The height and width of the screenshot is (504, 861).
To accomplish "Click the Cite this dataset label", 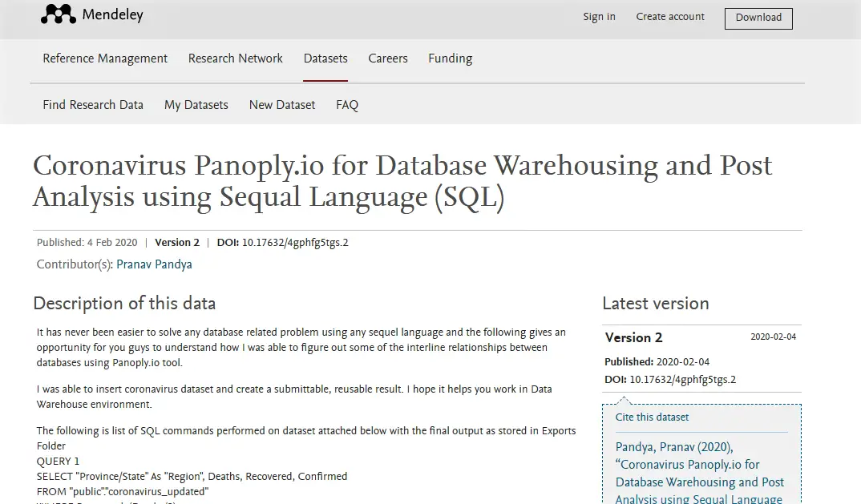I will pyautogui.click(x=652, y=417).
